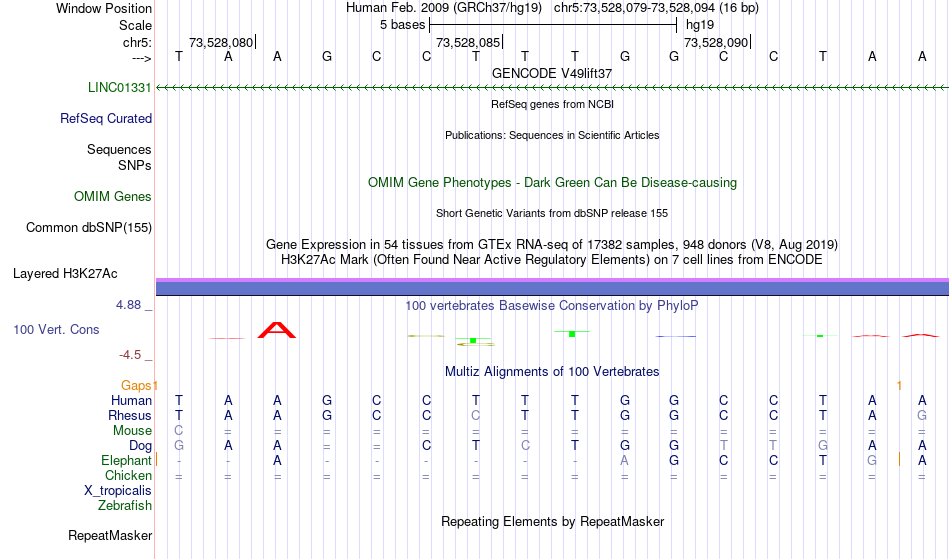Viewport: 950px width, 559px height.
Task: Click the hg19 label beside scale bar
Action: pyautogui.click(x=700, y=25)
